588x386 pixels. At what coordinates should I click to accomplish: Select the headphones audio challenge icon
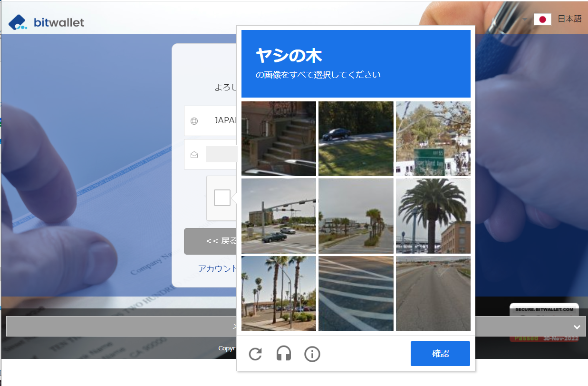point(284,354)
